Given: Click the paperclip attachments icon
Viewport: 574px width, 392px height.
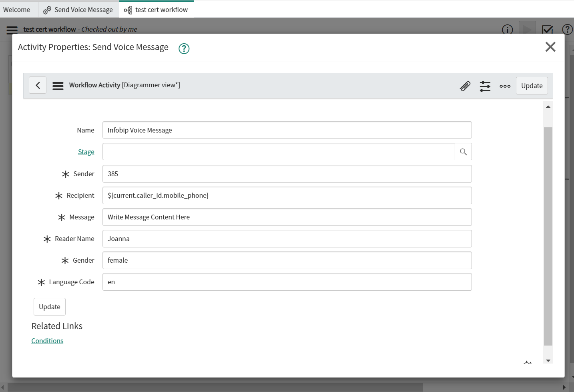Looking at the screenshot, I should coord(465,86).
